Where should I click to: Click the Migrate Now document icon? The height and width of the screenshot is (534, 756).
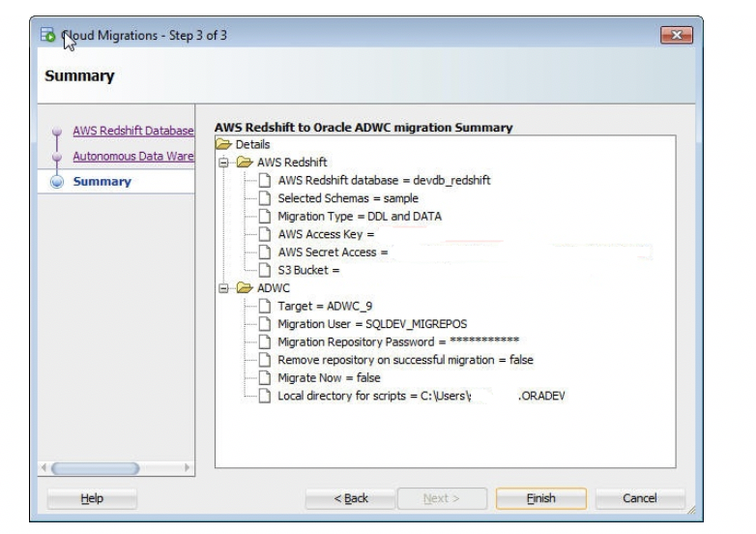[x=264, y=377]
